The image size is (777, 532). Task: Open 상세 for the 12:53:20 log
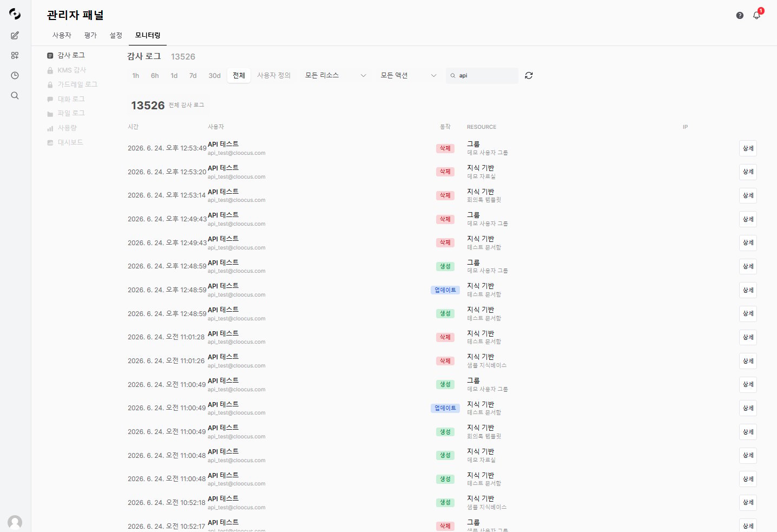click(x=748, y=172)
